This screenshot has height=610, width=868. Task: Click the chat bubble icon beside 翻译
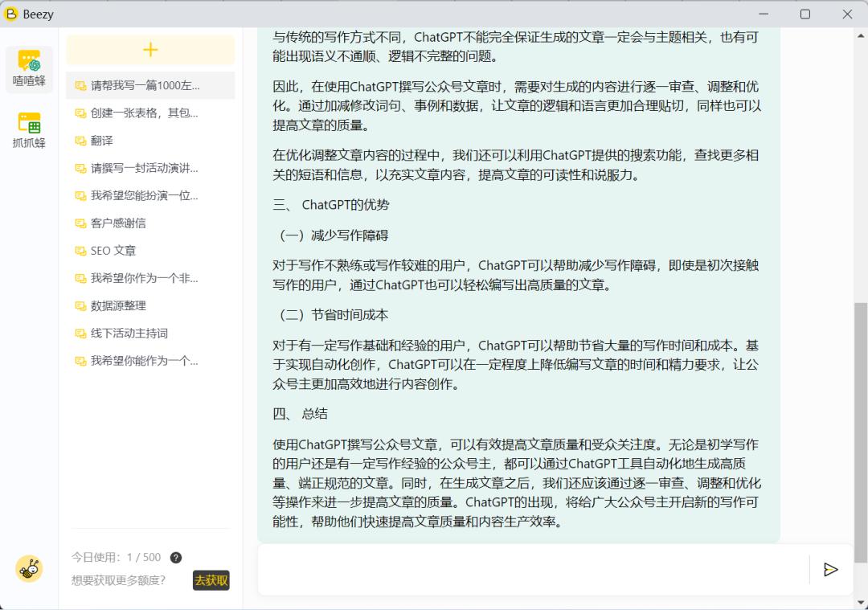[79, 141]
